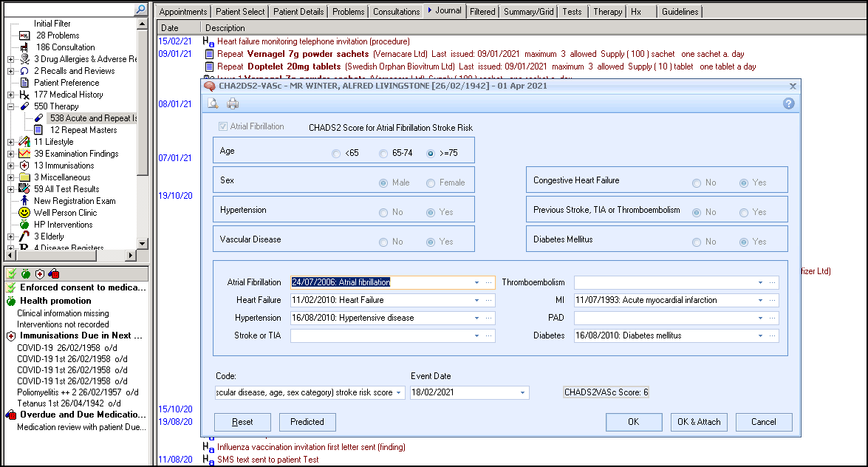Click the print preview icon in dialog toolbar

coord(213,103)
